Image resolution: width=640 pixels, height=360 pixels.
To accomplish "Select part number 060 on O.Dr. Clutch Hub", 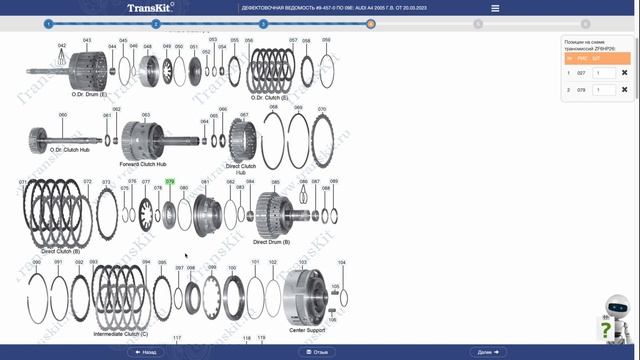I will pyautogui.click(x=62, y=115).
